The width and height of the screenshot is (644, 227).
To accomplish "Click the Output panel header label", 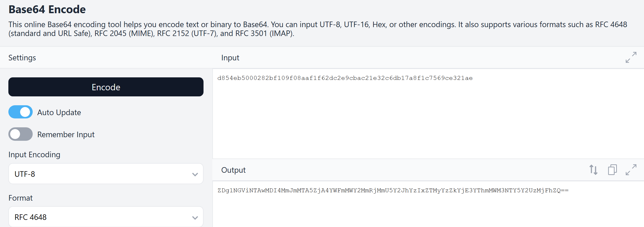I will (x=233, y=170).
